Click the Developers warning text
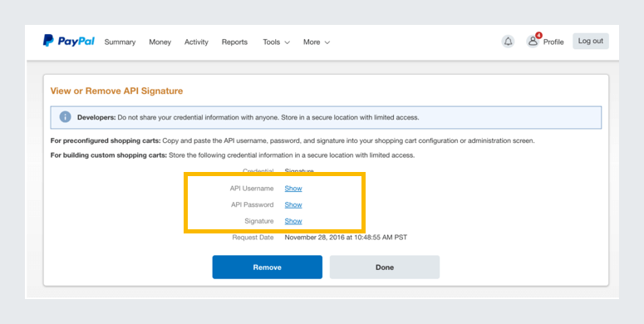The height and width of the screenshot is (324, 644). point(248,117)
